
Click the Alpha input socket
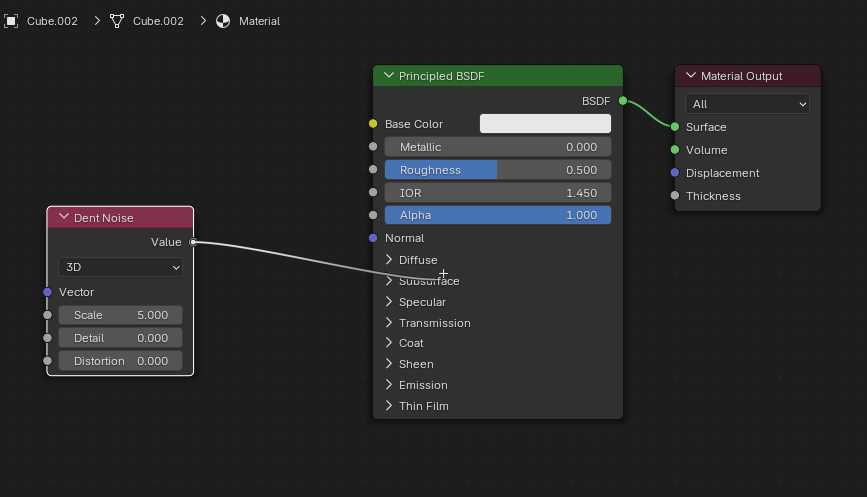[373, 215]
